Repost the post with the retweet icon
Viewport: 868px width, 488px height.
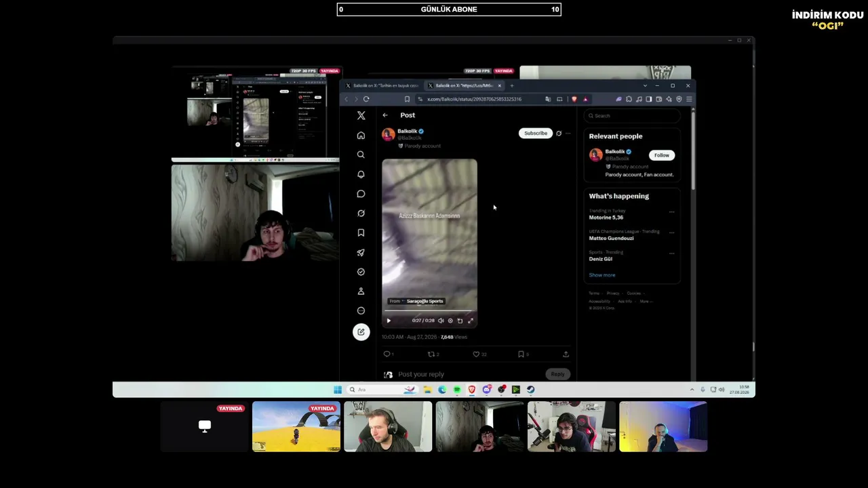pos(431,354)
